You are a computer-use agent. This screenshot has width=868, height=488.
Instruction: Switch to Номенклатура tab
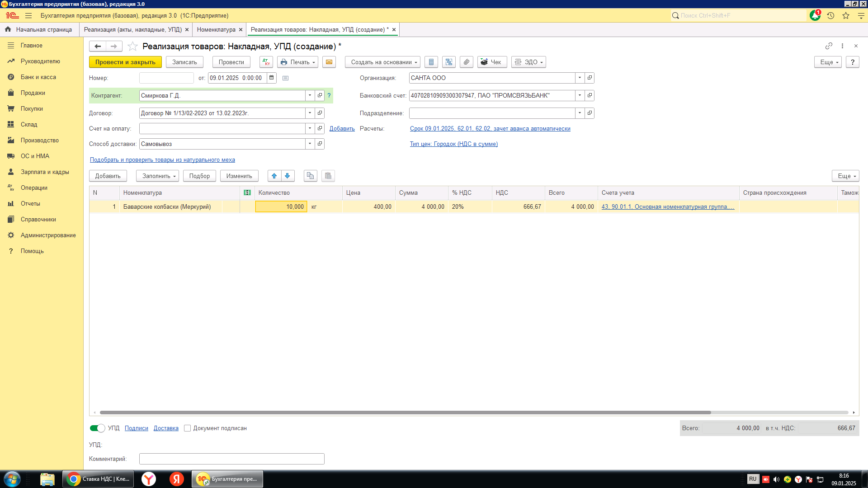[x=216, y=29]
